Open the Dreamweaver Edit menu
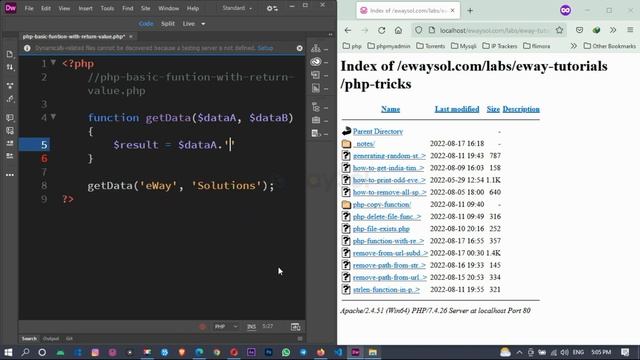The width and height of the screenshot is (640, 360). tap(46, 8)
